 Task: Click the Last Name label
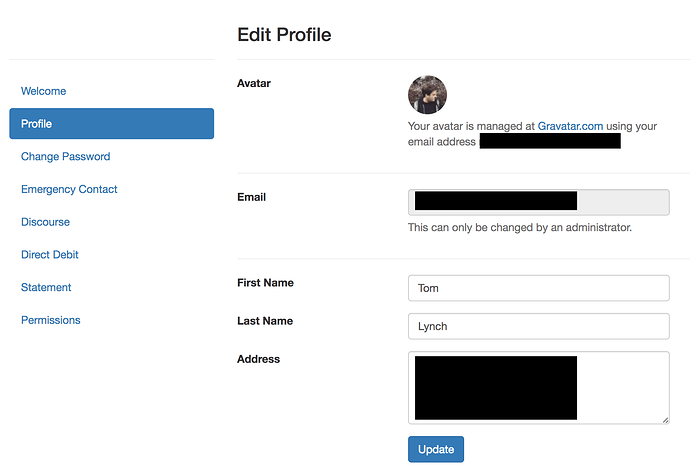(265, 321)
